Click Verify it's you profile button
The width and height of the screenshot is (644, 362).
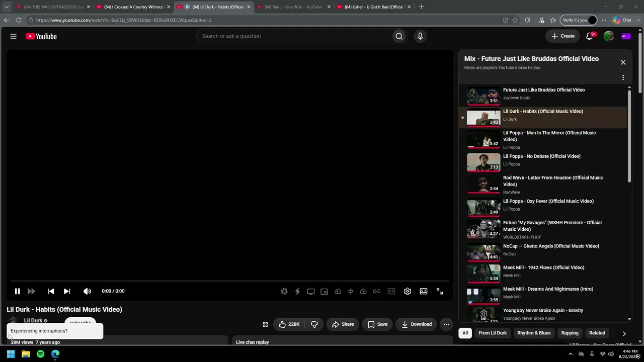point(579,20)
